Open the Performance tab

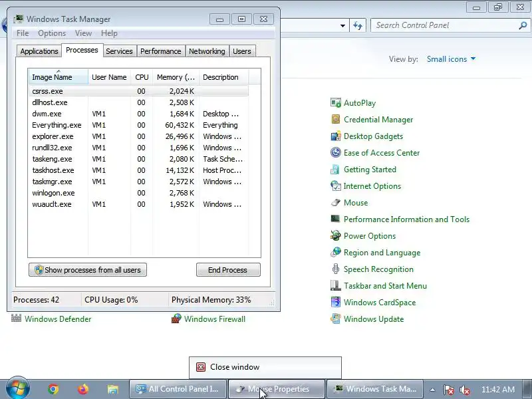[x=161, y=51]
